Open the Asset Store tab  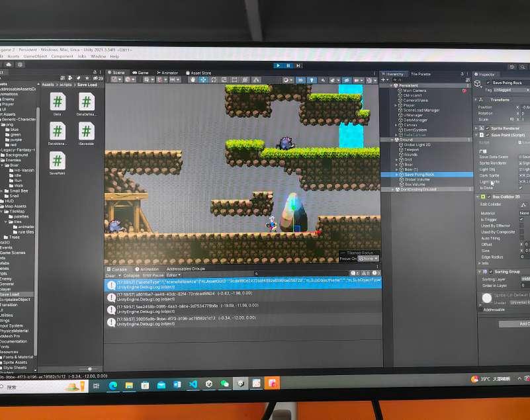click(x=199, y=73)
